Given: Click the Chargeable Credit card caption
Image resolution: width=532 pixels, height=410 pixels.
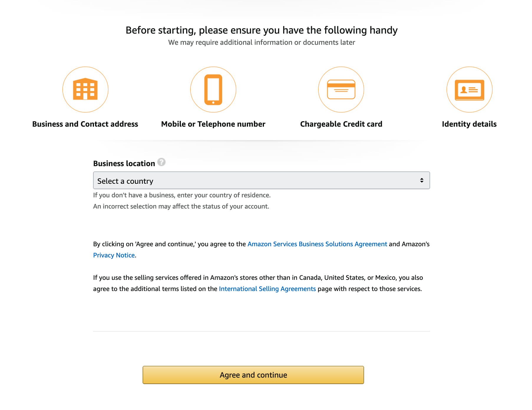Looking at the screenshot, I should tap(341, 124).
